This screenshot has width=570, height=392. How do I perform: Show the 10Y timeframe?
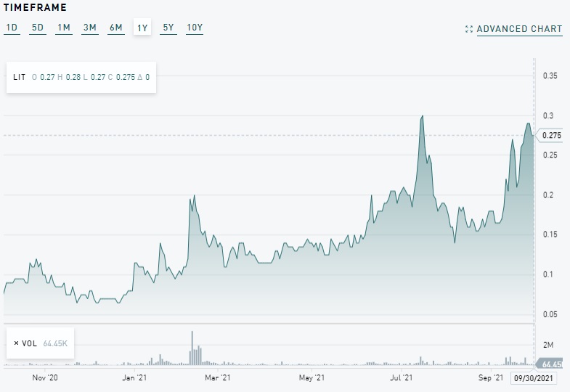click(195, 28)
